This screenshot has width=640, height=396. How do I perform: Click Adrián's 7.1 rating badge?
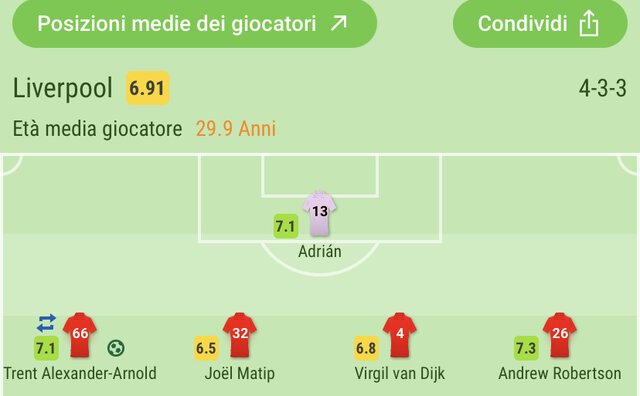286,226
